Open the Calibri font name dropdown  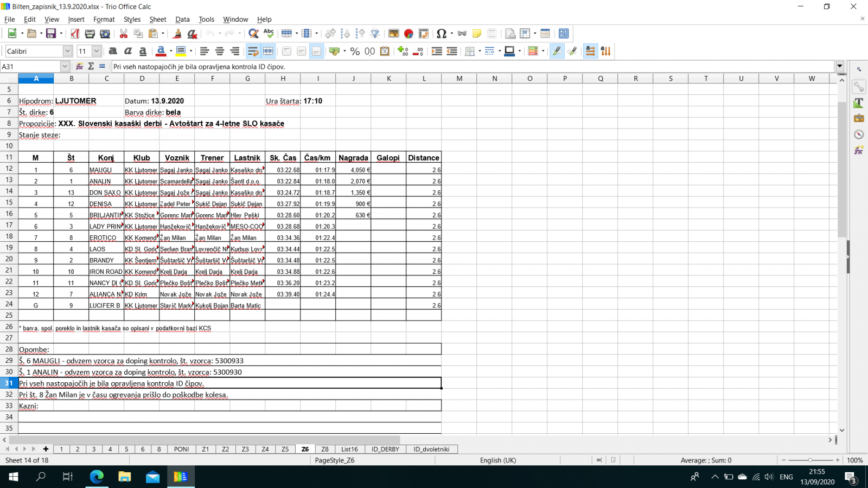(67, 51)
